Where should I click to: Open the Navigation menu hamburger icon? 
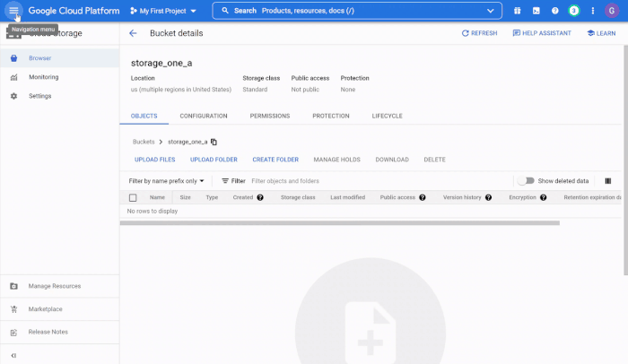pos(13,11)
